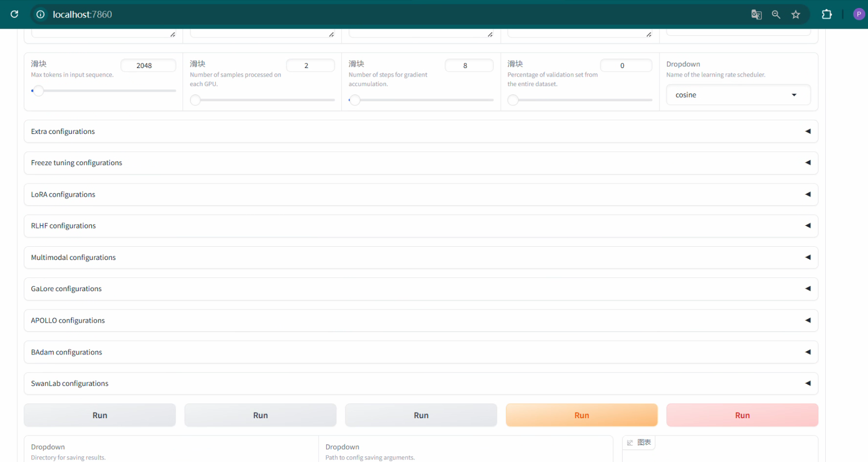Click the max tokens slider track

[x=103, y=91]
